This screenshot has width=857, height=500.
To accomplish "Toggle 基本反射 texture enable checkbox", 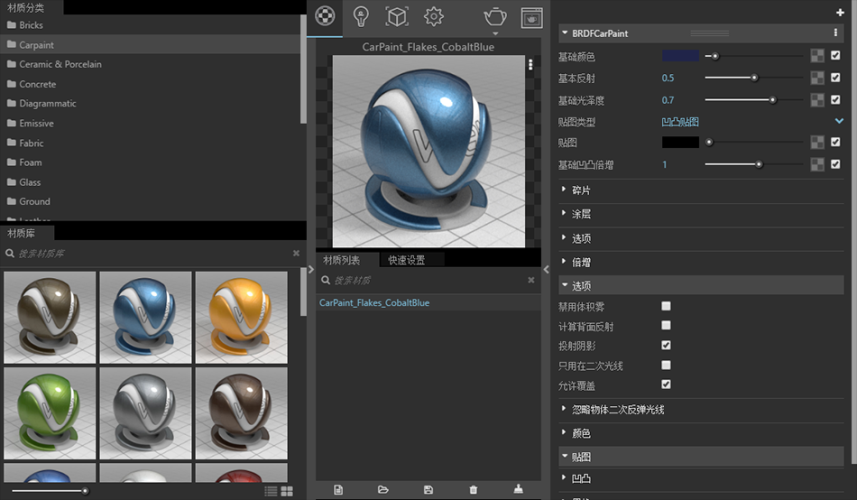I will [x=835, y=78].
